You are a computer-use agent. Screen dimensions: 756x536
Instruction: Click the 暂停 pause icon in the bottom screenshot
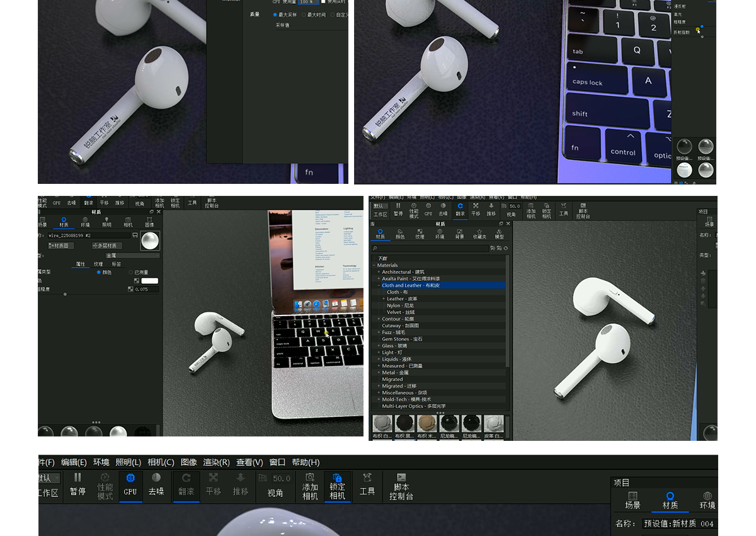(x=77, y=478)
